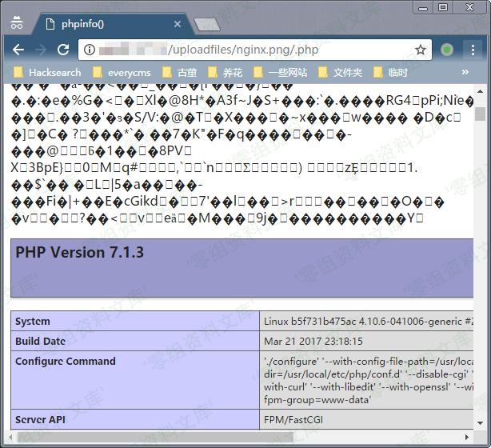This screenshot has width=491, height=448.
Task: Click the vertical scrollbar thumb
Action: pyautogui.click(x=480, y=114)
